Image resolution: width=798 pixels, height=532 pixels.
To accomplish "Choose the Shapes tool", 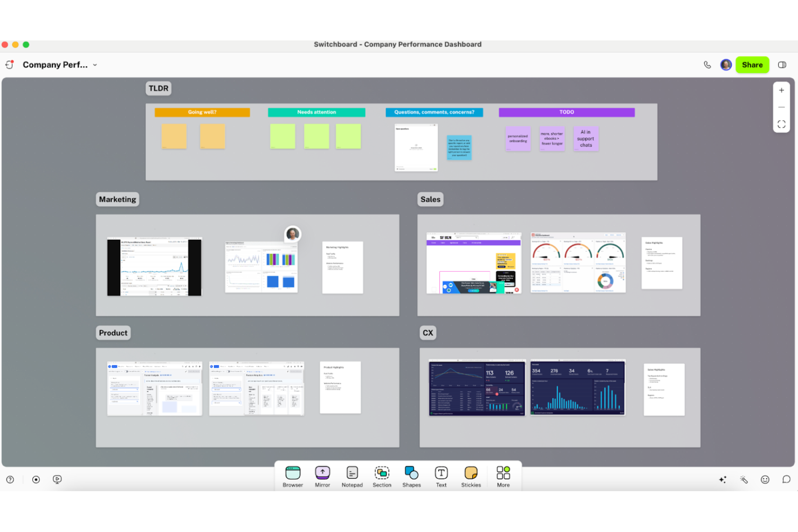I will 411,476.
